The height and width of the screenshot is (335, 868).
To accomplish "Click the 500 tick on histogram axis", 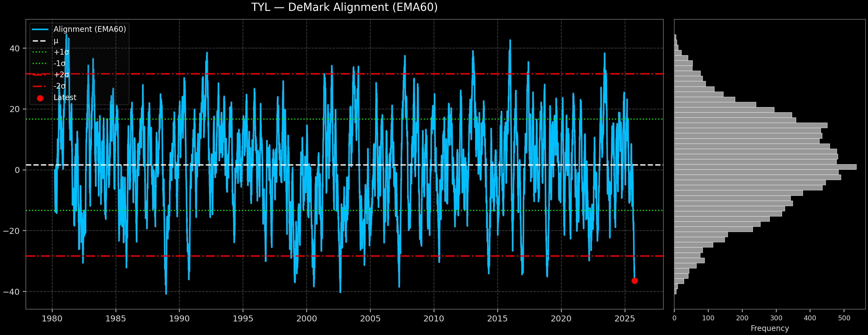I will coord(844,318).
